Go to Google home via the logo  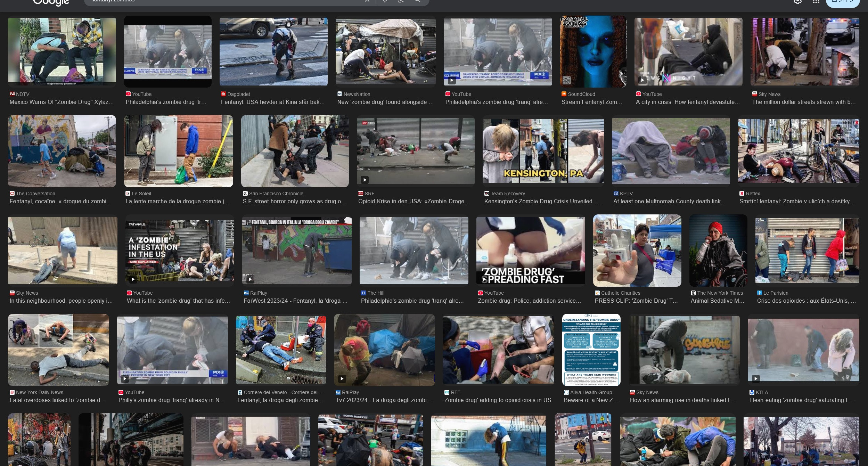(51, 2)
